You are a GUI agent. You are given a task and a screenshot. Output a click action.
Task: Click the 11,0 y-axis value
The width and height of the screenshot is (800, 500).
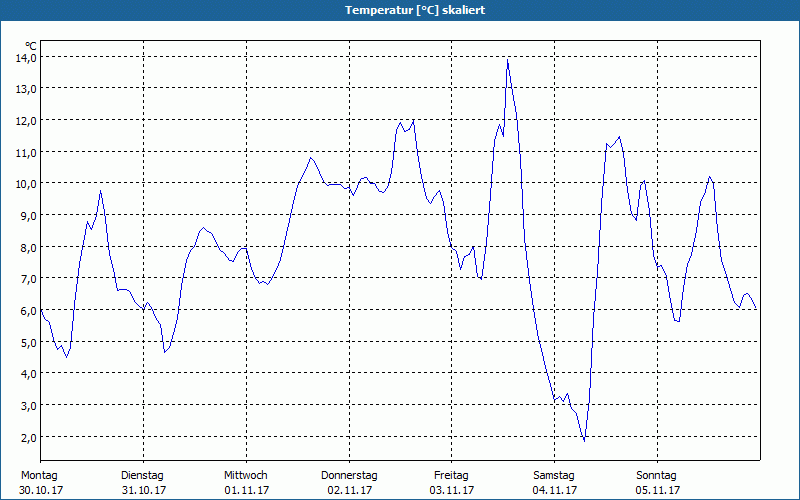pos(26,153)
